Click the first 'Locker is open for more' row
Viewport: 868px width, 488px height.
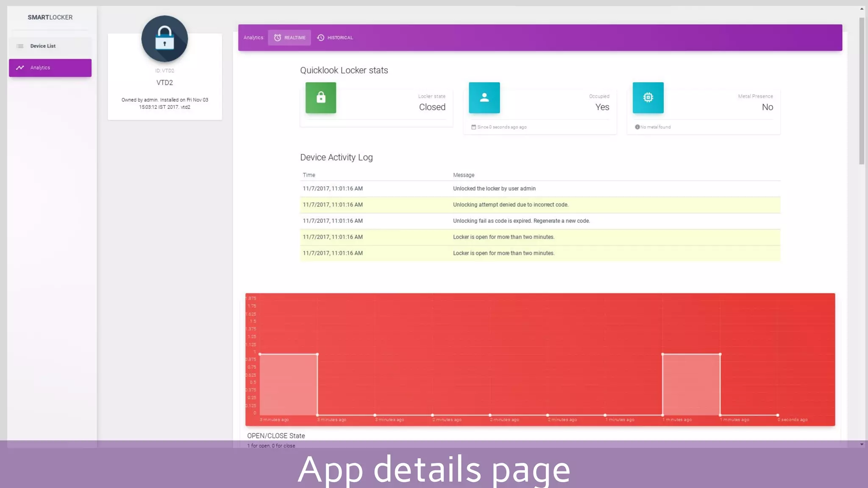540,237
